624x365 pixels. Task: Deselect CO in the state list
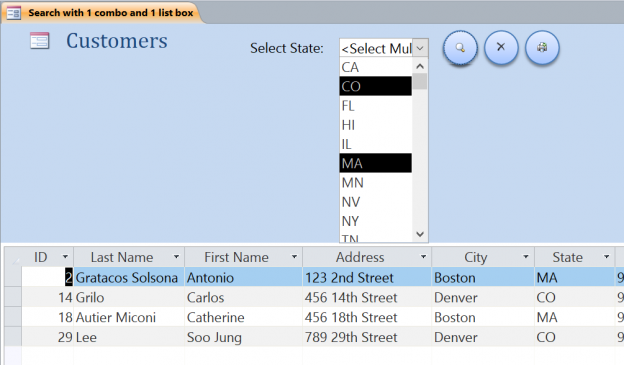pyautogui.click(x=376, y=86)
